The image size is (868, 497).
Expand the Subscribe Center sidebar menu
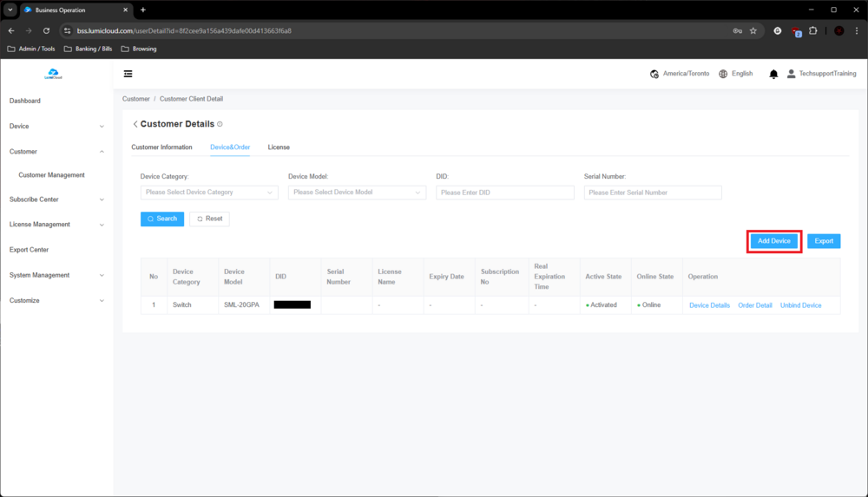pos(56,199)
